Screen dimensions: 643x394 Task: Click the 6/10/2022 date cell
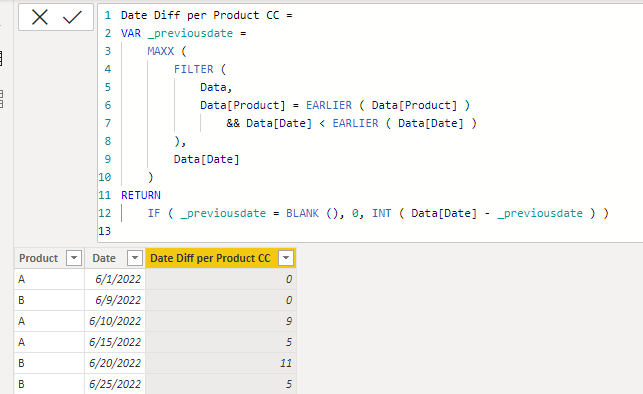[115, 321]
